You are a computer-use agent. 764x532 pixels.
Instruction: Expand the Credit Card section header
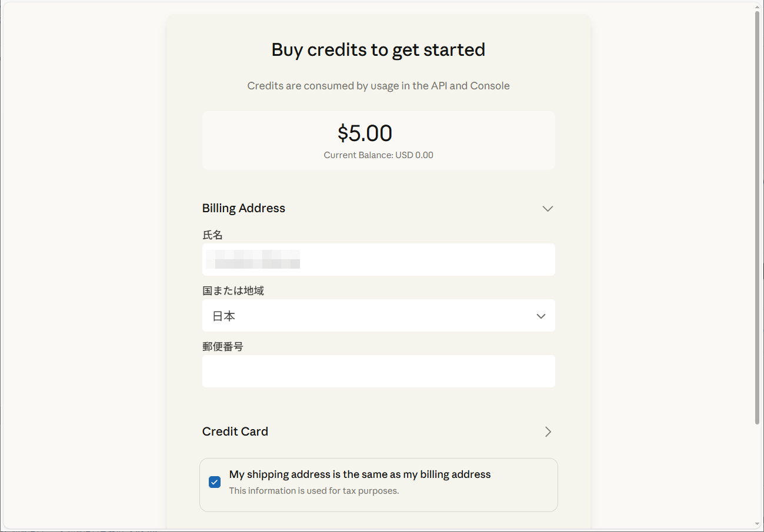[x=235, y=431]
